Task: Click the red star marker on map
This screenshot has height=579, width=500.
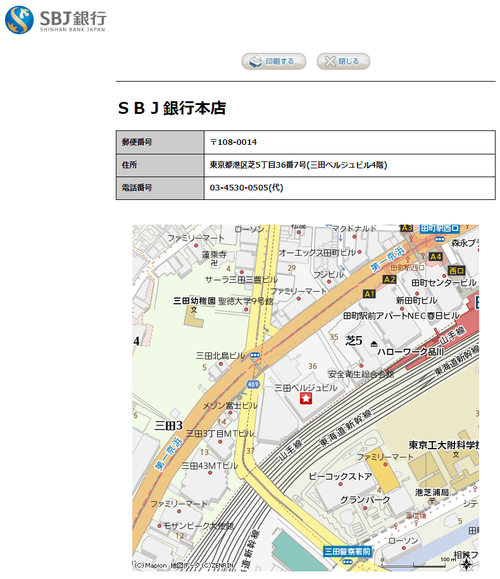Action: (x=306, y=398)
